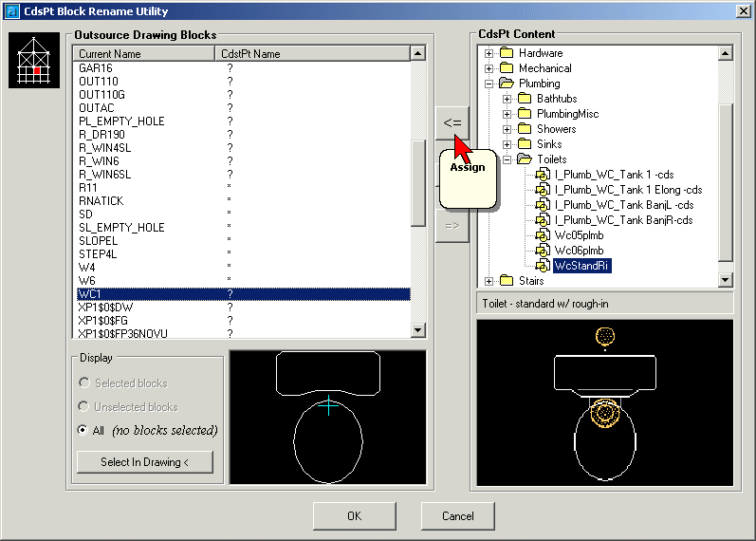Expand the Sinks tree node
Viewport: 756px width, 541px height.
[507, 144]
